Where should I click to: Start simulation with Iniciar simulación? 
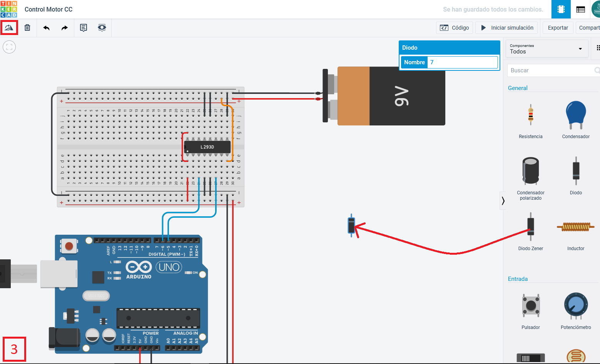tap(507, 28)
